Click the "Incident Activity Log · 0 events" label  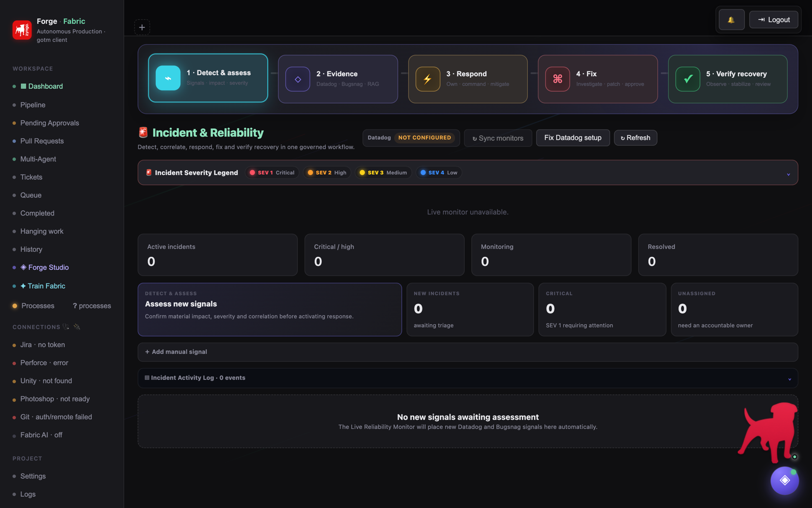[198, 378]
